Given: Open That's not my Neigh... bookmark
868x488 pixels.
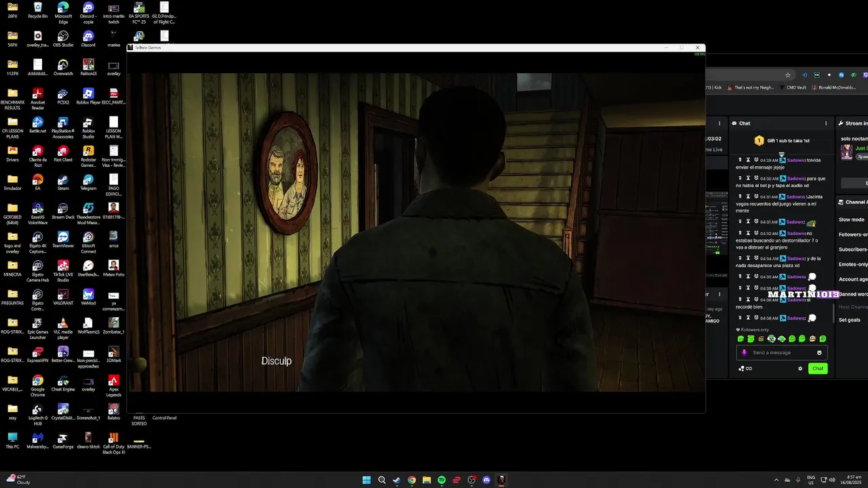Looking at the screenshot, I should tap(751, 87).
